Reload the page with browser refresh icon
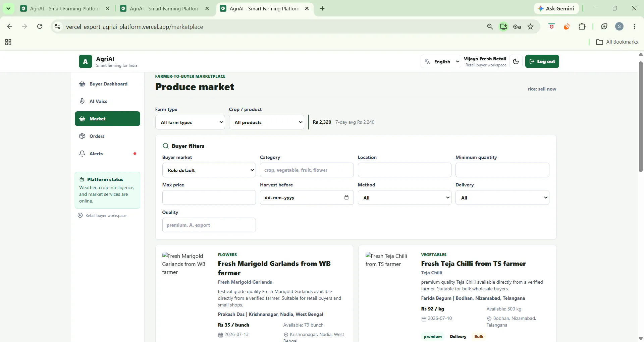644x342 pixels. coord(40,26)
